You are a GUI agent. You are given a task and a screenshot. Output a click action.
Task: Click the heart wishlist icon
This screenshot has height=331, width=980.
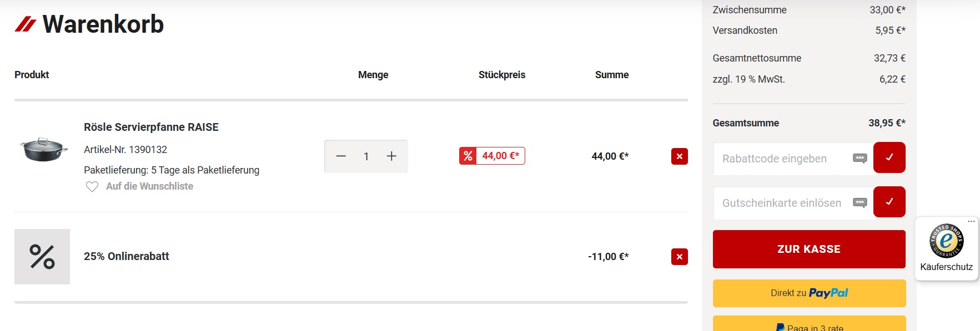coord(92,187)
